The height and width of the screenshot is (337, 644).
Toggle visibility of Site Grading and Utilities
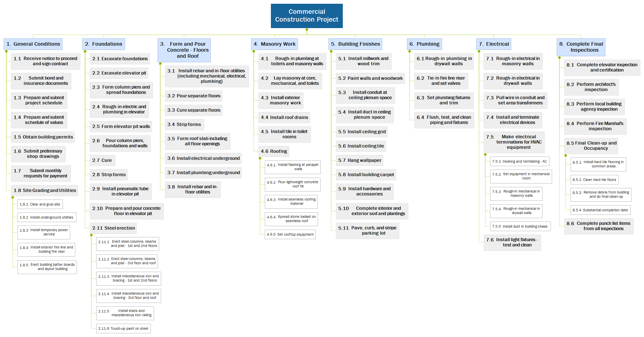(x=13, y=197)
